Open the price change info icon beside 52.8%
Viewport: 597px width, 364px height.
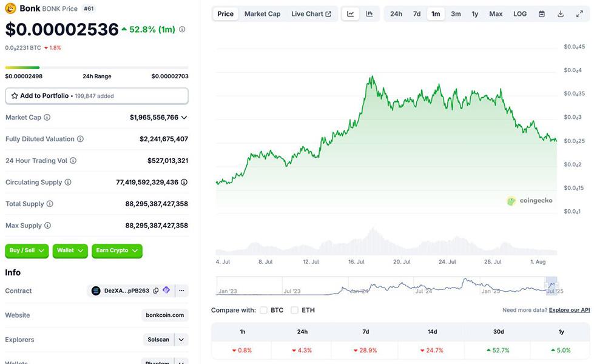(x=183, y=29)
